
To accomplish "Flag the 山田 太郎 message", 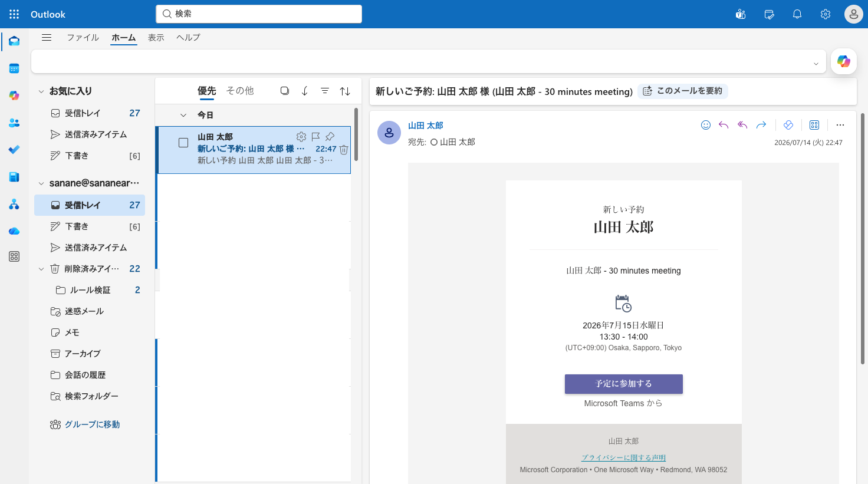I will pyautogui.click(x=315, y=137).
